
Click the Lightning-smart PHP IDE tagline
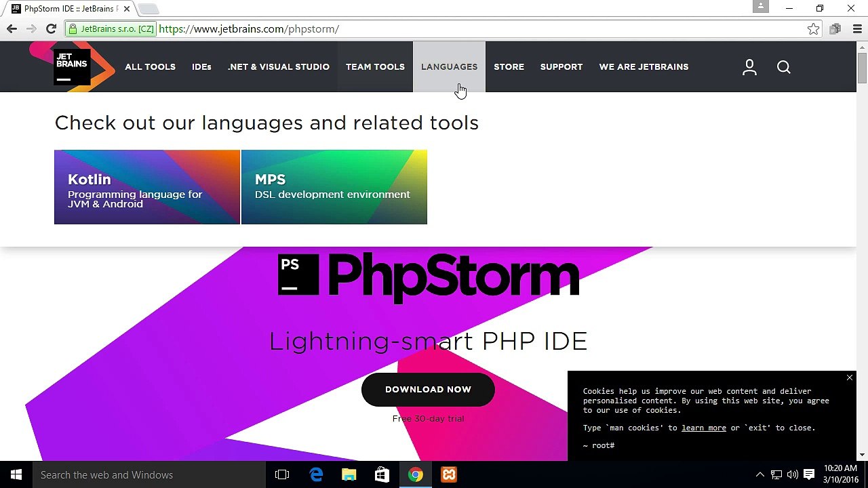(x=428, y=341)
